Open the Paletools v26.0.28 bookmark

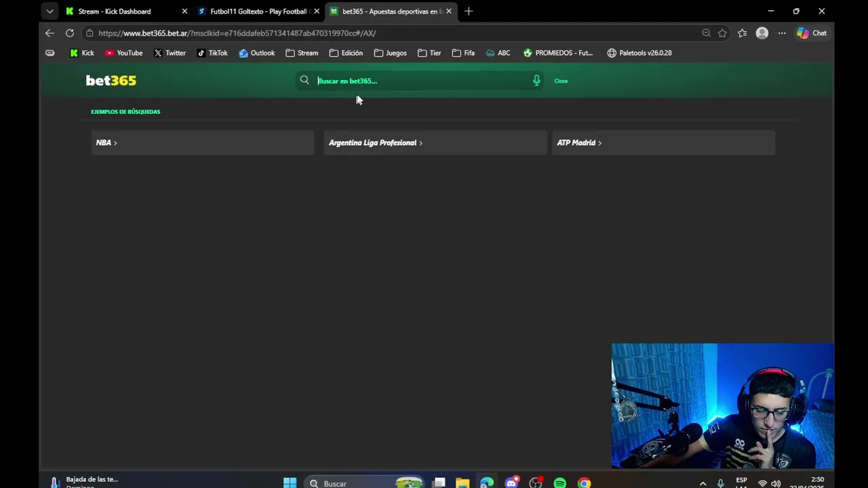click(x=639, y=53)
